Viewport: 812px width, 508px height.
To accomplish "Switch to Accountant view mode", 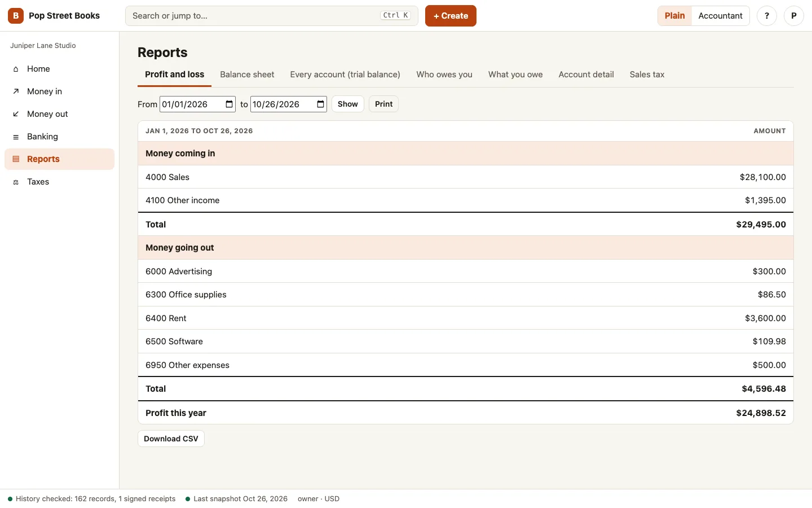I will tap(720, 16).
